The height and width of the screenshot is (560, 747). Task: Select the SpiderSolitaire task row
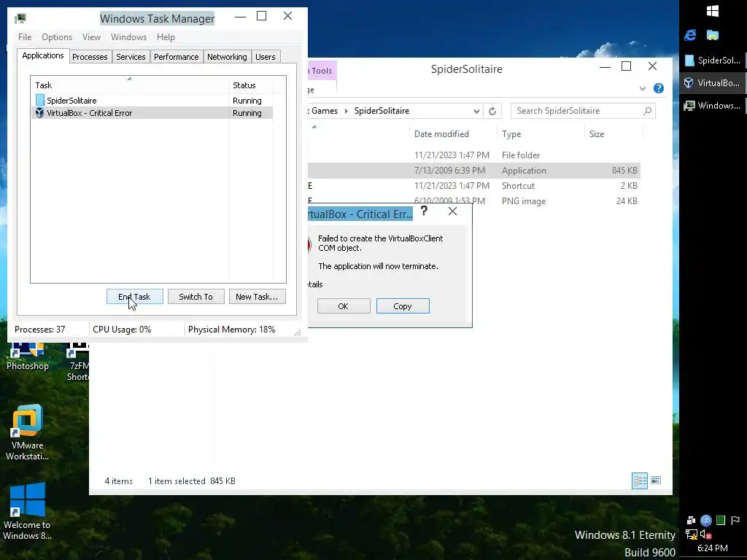click(152, 101)
